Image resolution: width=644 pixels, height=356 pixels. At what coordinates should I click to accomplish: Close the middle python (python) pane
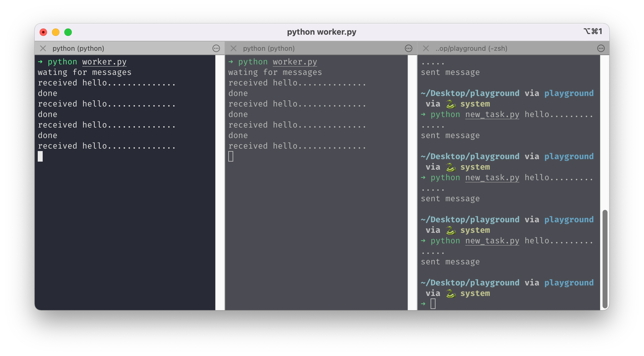point(234,48)
